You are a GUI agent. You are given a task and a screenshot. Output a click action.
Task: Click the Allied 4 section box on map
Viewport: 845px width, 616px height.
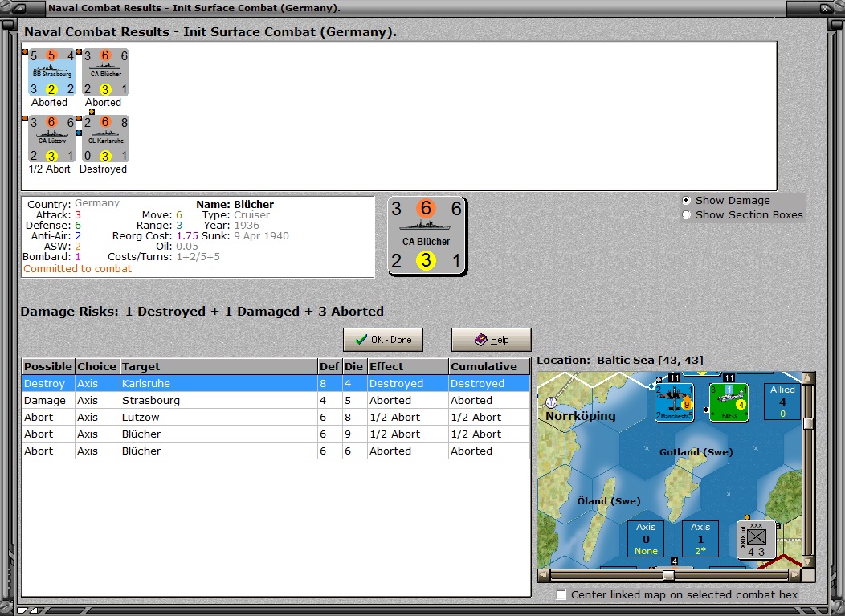tap(782, 401)
